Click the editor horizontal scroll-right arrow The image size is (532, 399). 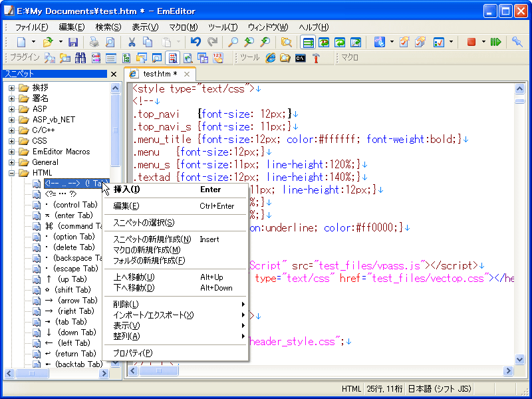click(508, 370)
